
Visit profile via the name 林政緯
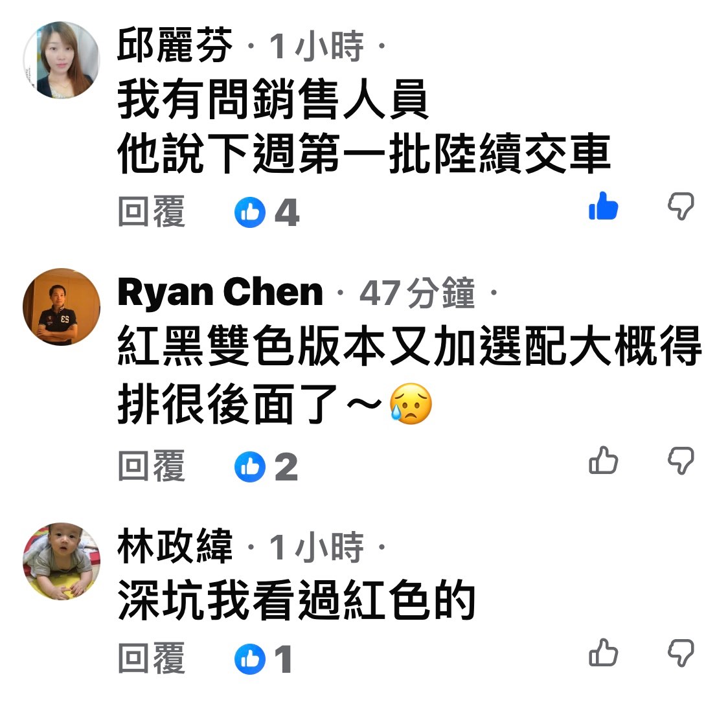175,547
